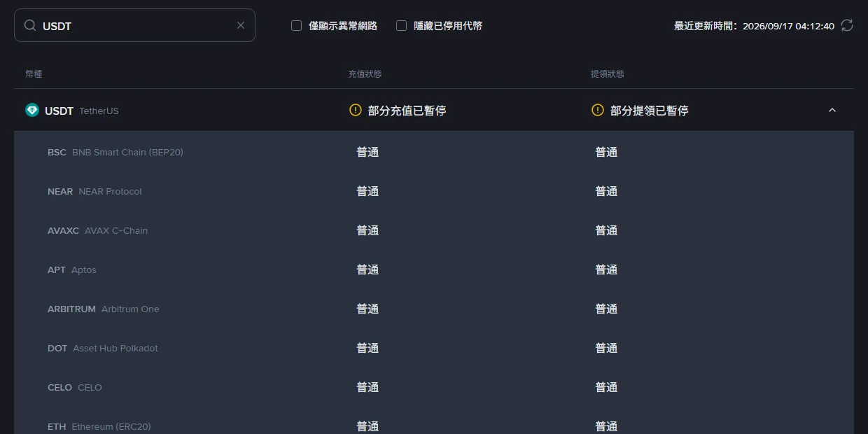
Task: Click the deposit status warning icon
Action: tap(356, 110)
